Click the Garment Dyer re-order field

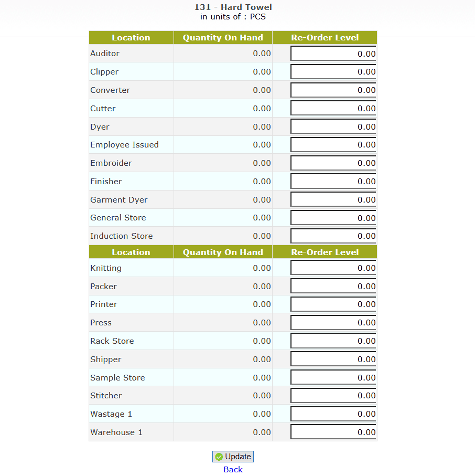(x=333, y=199)
